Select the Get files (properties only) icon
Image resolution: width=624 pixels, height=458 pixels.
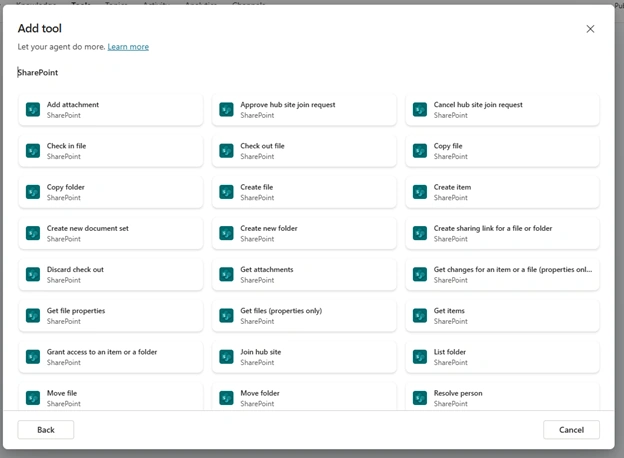[x=226, y=316]
